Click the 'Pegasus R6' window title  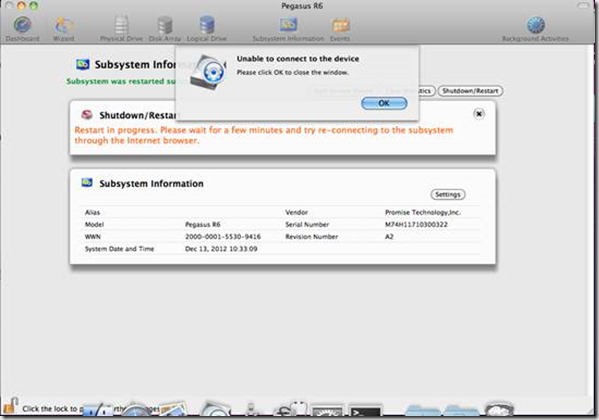pos(302,6)
